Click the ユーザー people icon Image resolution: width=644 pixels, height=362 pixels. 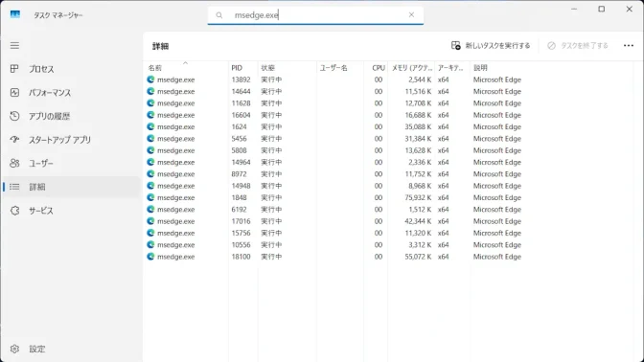click(14, 164)
